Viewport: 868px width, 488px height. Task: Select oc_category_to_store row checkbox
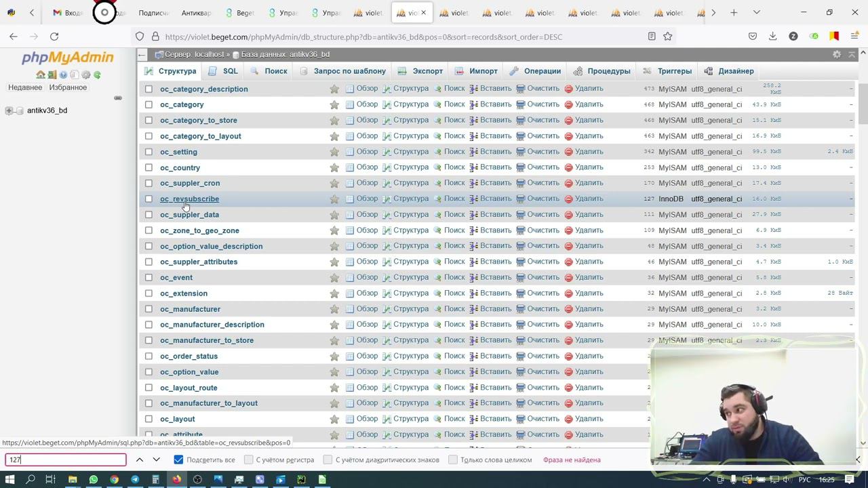(149, 120)
